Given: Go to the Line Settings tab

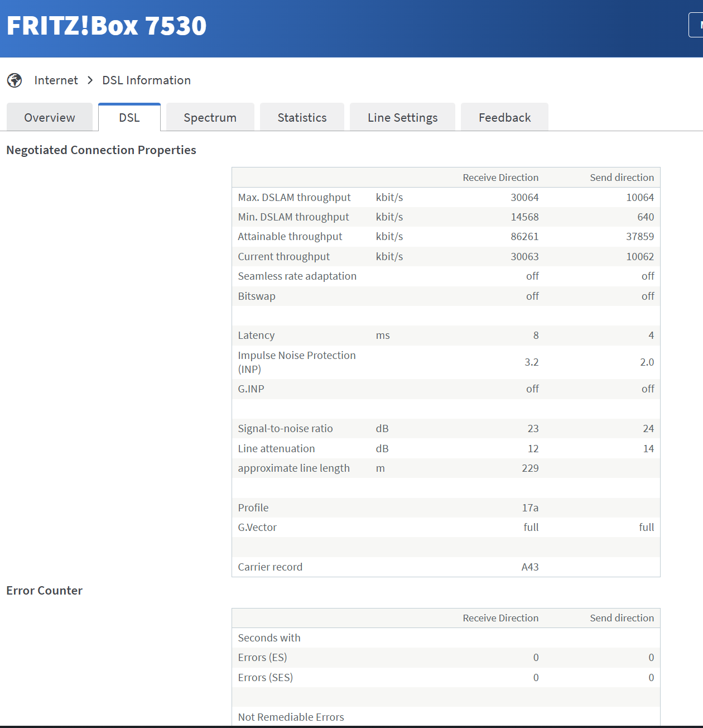Looking at the screenshot, I should [402, 117].
